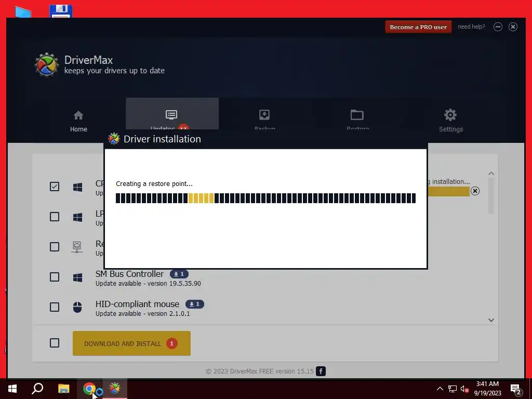Image resolution: width=532 pixels, height=399 pixels.
Task: Click the DriverMax logo icon in header
Action: [x=46, y=65]
